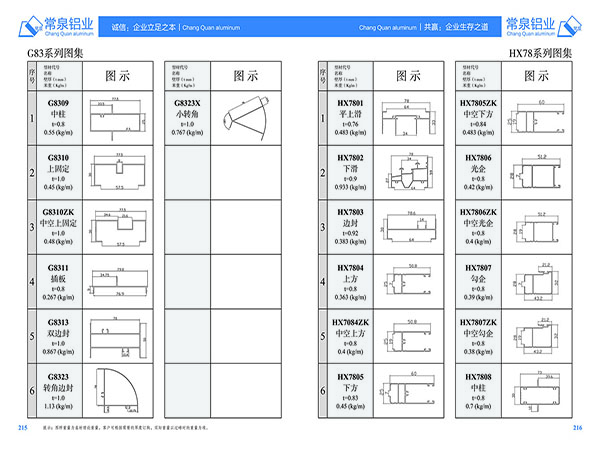Select the HX7804 profile drawing
The width and height of the screenshot is (600, 450).
coord(408,280)
